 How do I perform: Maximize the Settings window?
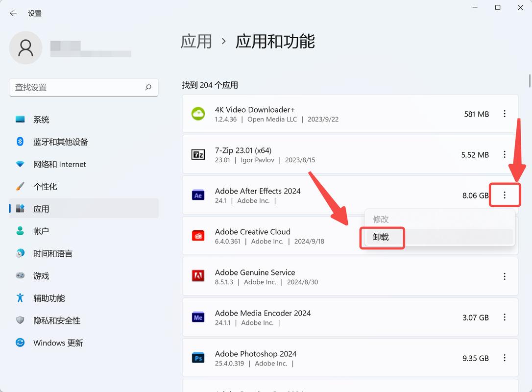(498, 7)
